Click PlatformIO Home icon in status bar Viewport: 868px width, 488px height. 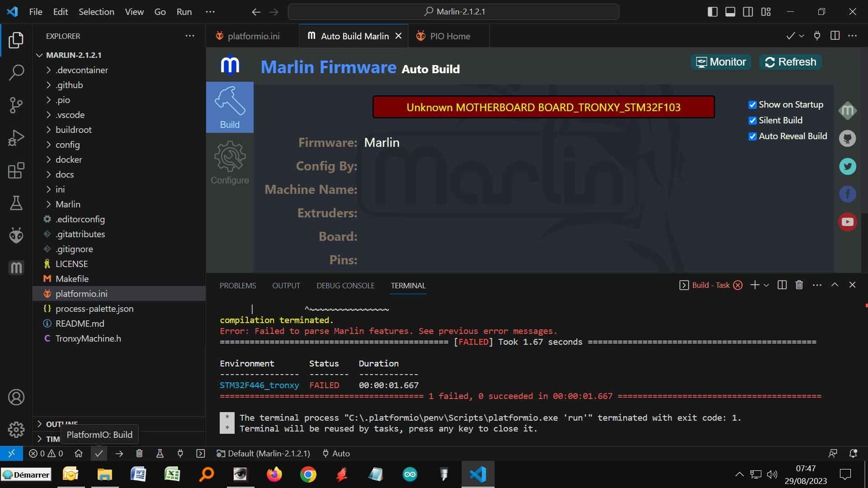[x=79, y=453]
